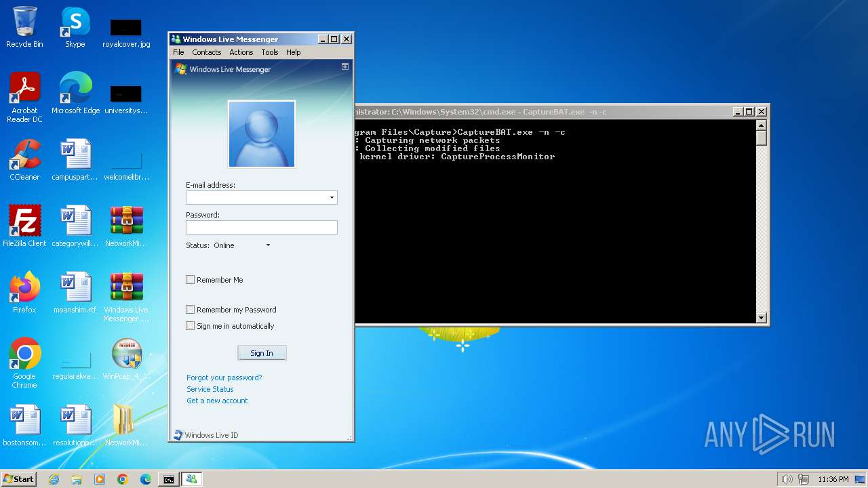Click the volume icon in system tray
The width and height of the screenshot is (868, 488).
[787, 479]
